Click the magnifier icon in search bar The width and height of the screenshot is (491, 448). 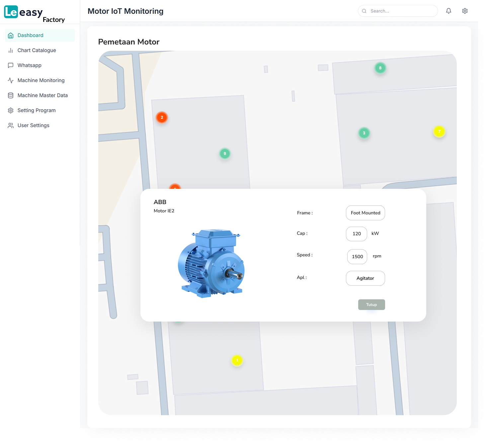364,11
